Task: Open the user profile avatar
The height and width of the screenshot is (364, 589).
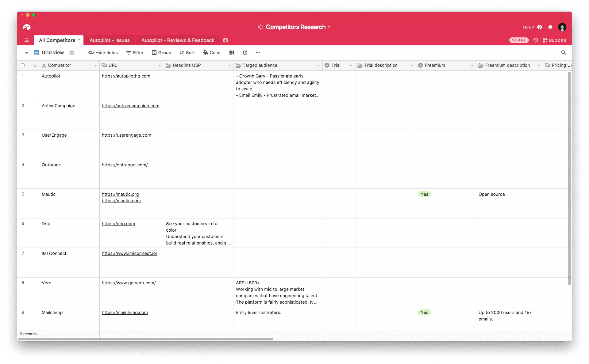Action: (562, 27)
